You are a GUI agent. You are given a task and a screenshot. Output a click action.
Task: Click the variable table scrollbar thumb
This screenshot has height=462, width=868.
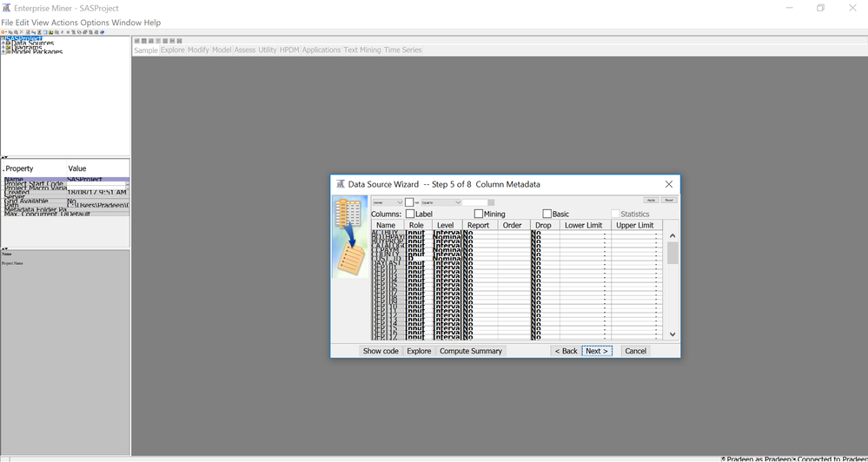[x=673, y=253]
